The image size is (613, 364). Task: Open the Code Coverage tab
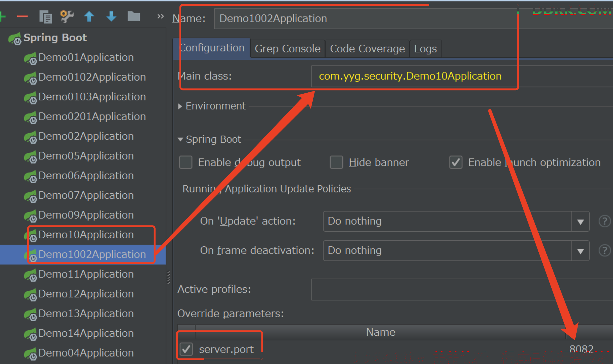pyautogui.click(x=367, y=49)
